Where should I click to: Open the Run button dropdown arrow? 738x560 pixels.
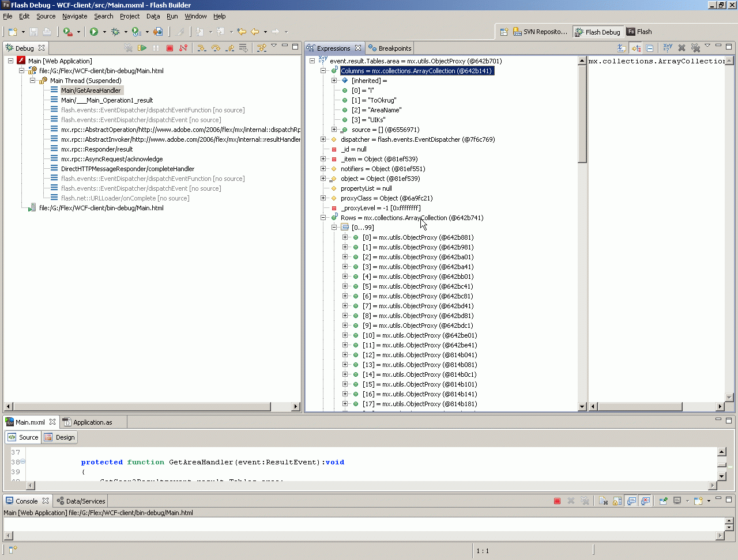tap(104, 32)
